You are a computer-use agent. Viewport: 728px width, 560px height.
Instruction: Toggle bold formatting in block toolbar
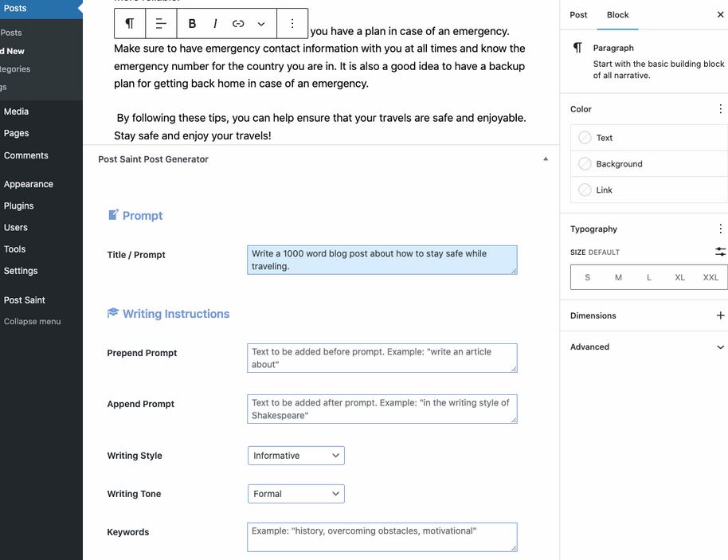pos(192,24)
